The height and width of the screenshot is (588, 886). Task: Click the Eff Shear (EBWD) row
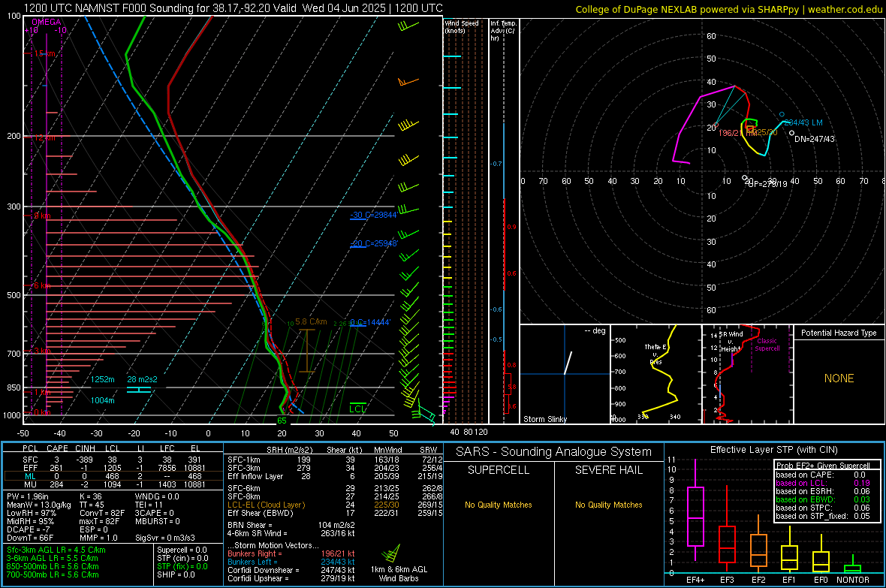(x=335, y=513)
